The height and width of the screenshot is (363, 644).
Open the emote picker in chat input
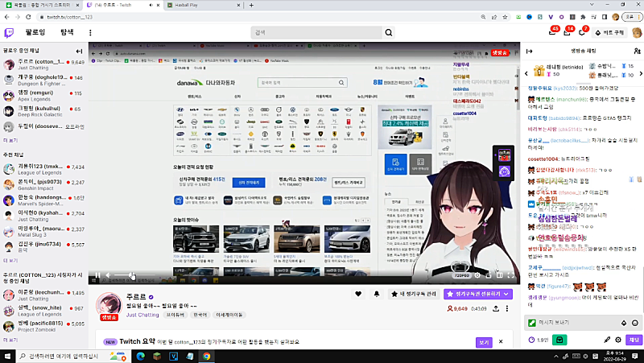click(x=633, y=322)
